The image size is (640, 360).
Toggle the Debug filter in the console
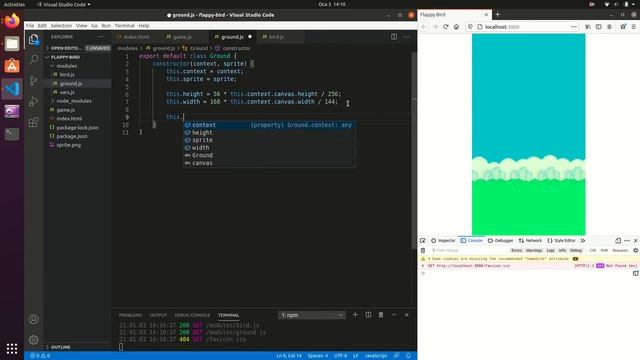(x=576, y=250)
